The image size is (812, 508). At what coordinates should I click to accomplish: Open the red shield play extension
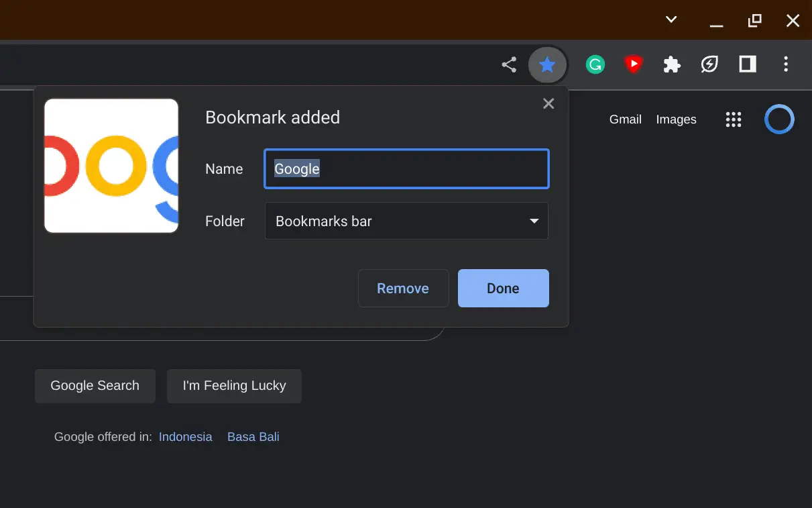click(x=633, y=64)
